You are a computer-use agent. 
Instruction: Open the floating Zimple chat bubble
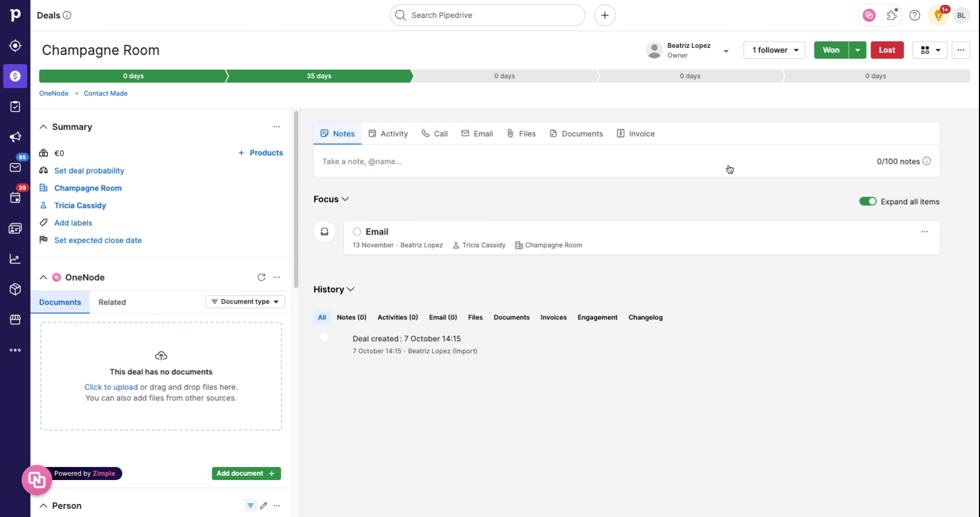pyautogui.click(x=36, y=480)
